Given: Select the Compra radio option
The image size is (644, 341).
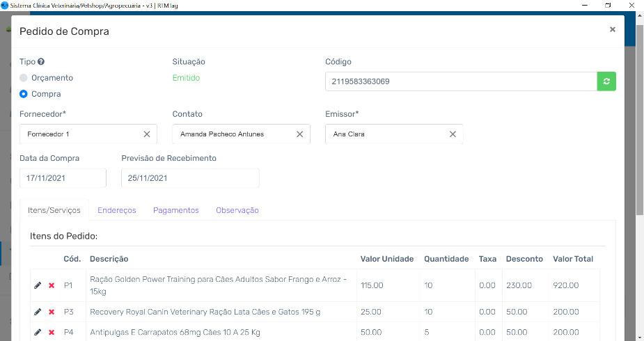Looking at the screenshot, I should 24,94.
